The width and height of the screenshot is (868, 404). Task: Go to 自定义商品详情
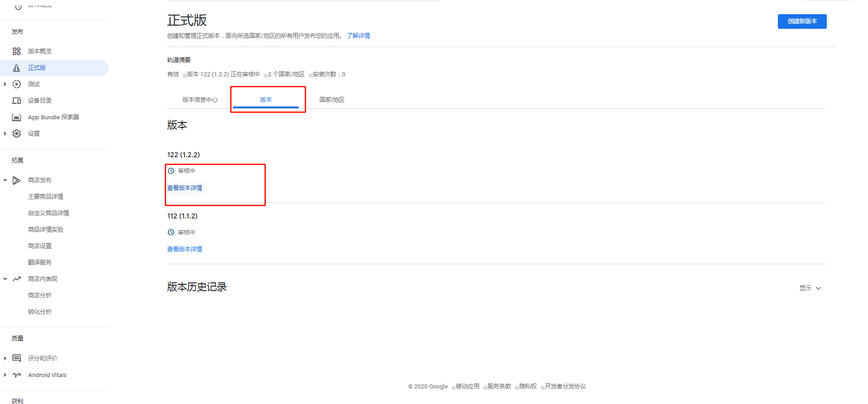click(49, 213)
